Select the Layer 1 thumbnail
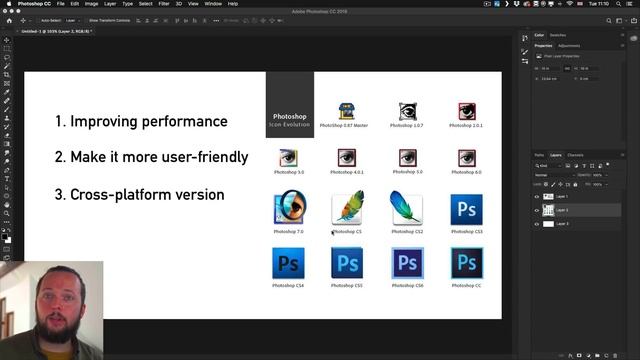This screenshot has width=640, height=360. coord(548,197)
